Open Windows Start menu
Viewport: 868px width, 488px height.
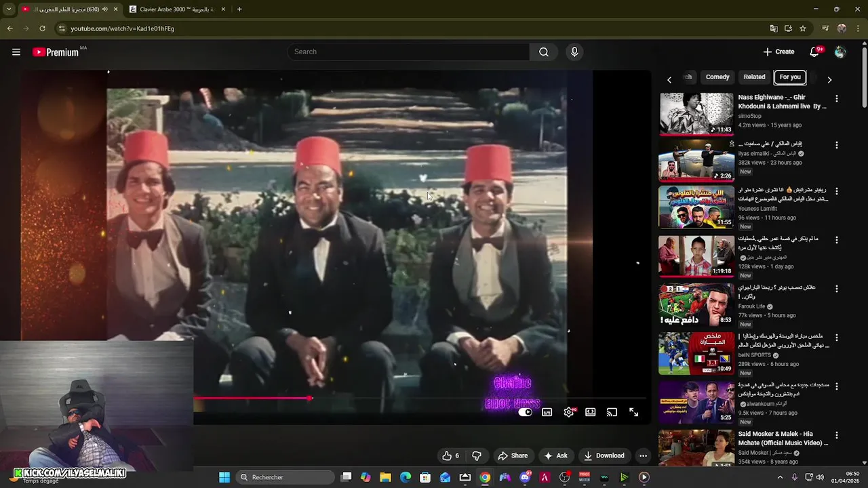coord(224,477)
